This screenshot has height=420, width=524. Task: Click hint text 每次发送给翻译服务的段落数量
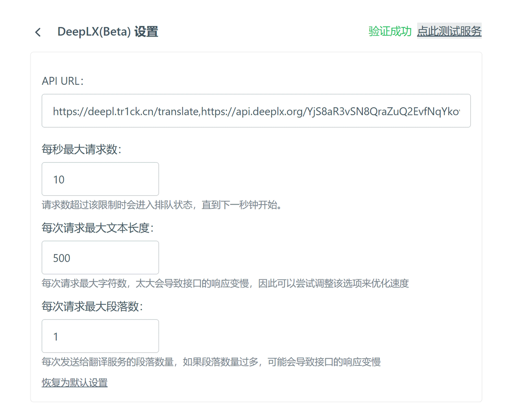click(x=107, y=362)
